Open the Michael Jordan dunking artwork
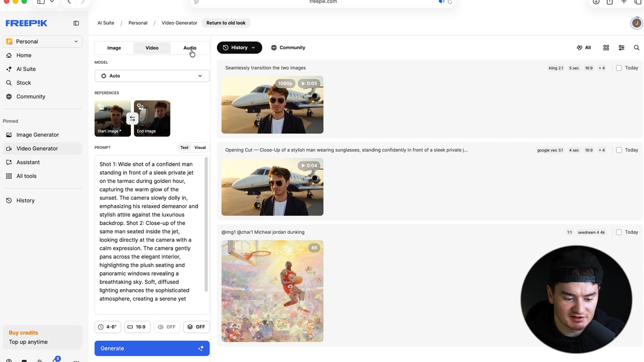 tap(272, 291)
